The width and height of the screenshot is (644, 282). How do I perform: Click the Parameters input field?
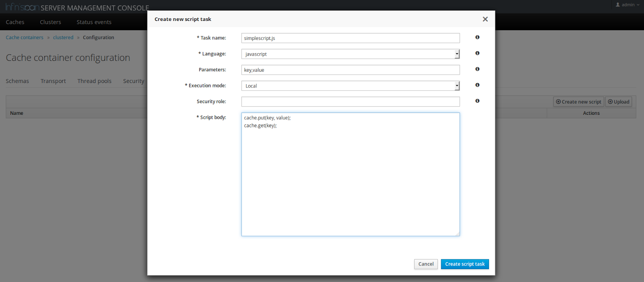[350, 70]
